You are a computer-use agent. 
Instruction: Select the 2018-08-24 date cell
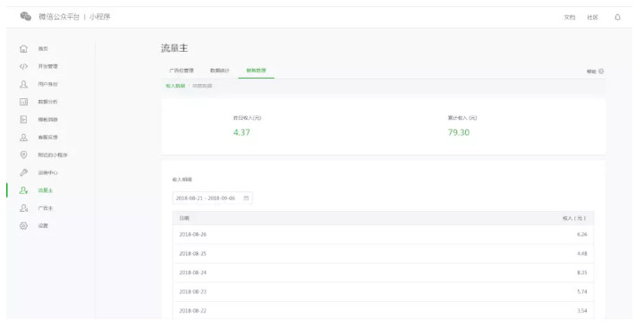pos(192,273)
